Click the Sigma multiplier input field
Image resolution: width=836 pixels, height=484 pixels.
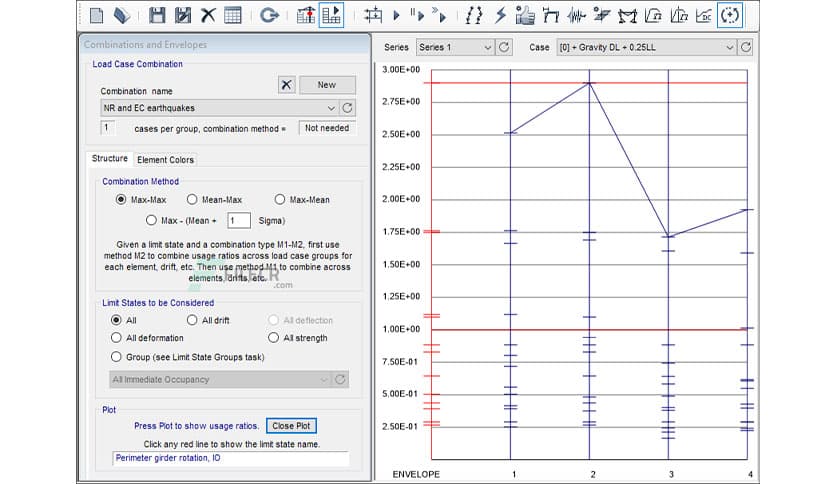238,220
